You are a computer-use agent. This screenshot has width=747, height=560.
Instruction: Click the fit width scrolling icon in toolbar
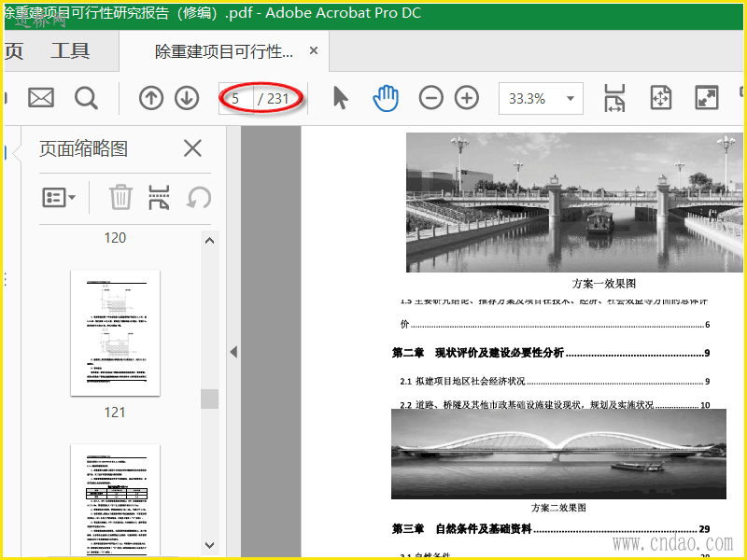point(614,98)
